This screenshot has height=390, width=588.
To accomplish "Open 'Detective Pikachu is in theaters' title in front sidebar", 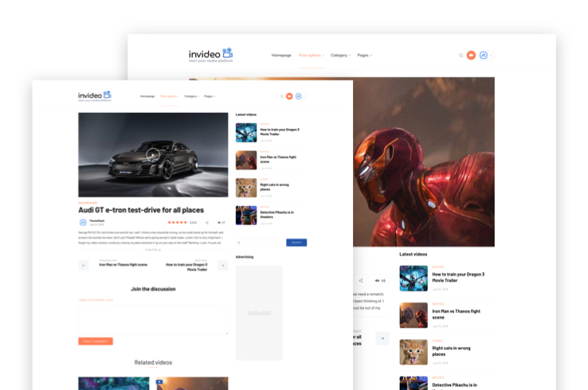I will pos(277,215).
